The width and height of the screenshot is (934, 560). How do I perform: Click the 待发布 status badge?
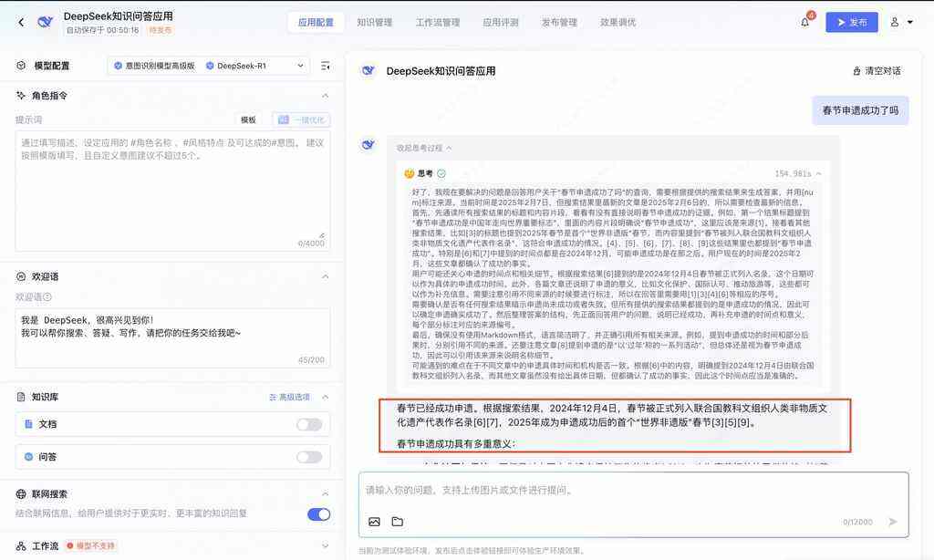point(161,30)
